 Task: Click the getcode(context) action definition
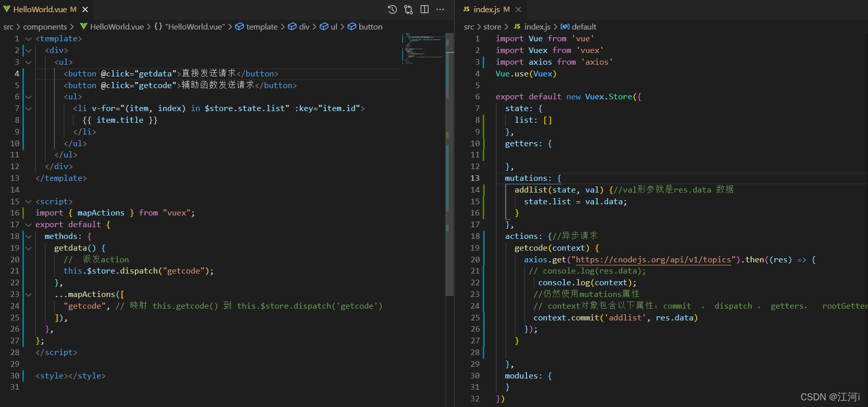point(557,248)
